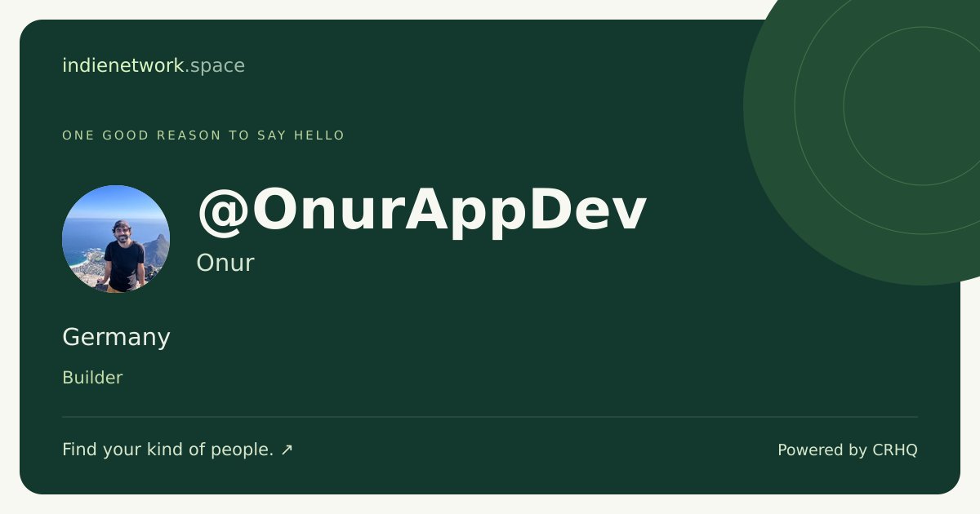Click the ONE GOOD REASON TO SAY HELLO tagline
The image size is (980, 514).
click(203, 135)
